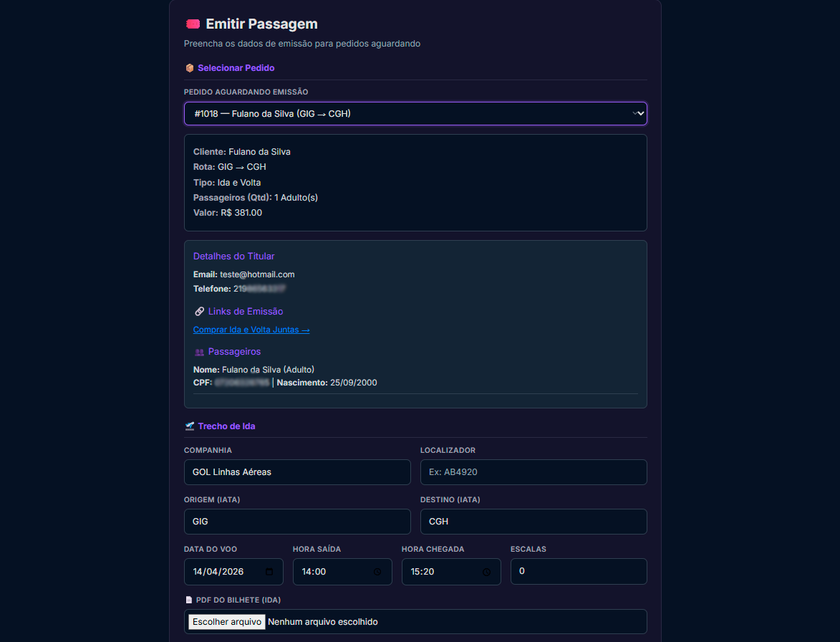Click the ticket icon beside Emitir Passagem

click(192, 24)
